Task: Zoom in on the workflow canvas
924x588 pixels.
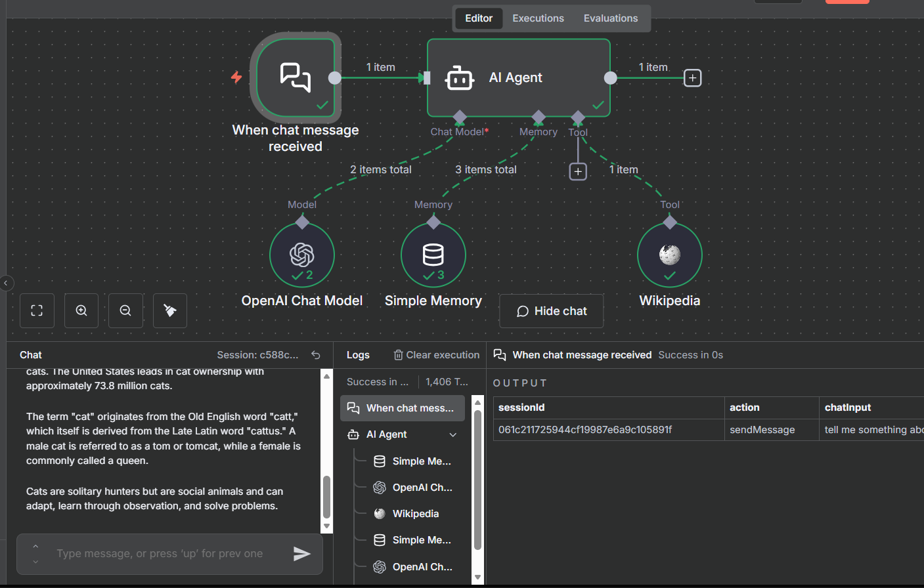Action: coord(81,310)
